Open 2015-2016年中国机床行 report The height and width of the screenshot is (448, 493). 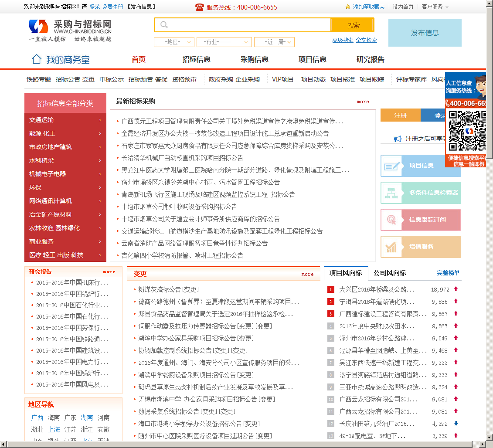coord(72,283)
